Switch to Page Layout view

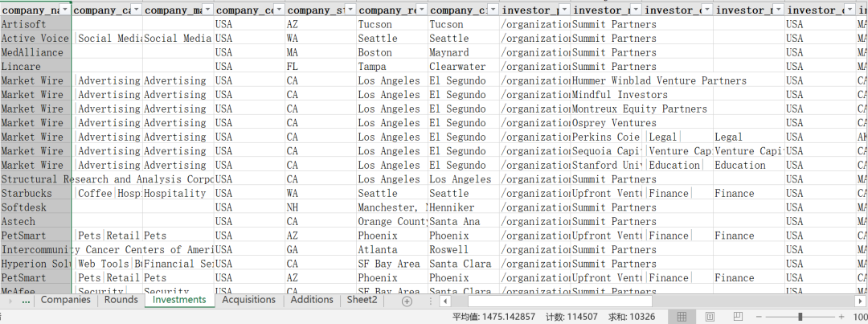(x=710, y=317)
